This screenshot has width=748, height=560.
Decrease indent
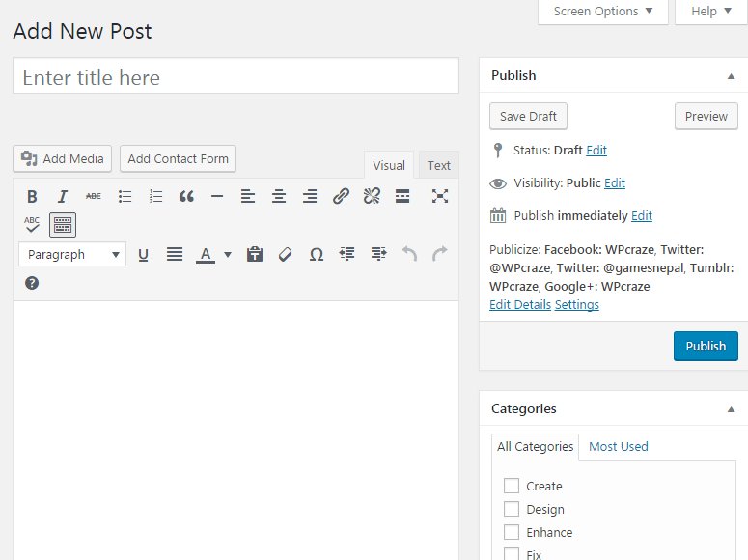tap(346, 255)
